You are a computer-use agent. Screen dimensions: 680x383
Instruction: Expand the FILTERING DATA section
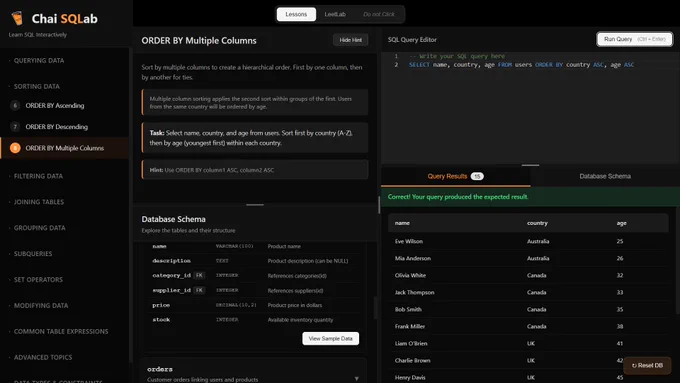(x=38, y=176)
